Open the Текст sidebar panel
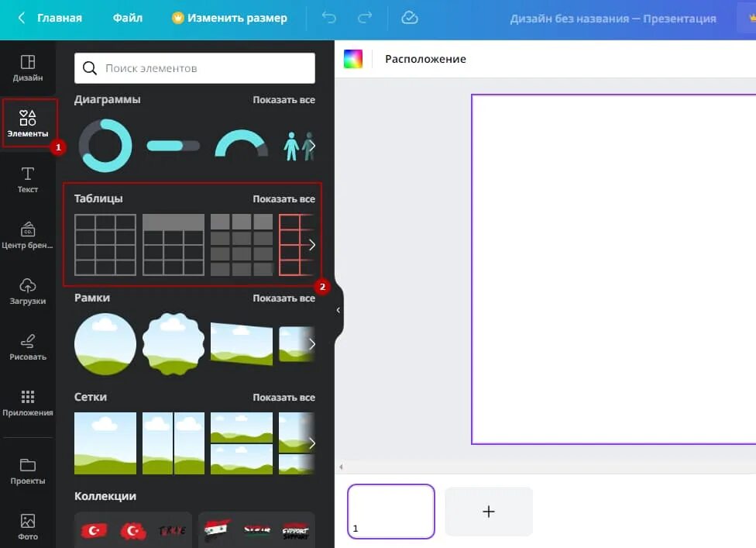Screen dimensions: 756x548 click(x=27, y=180)
